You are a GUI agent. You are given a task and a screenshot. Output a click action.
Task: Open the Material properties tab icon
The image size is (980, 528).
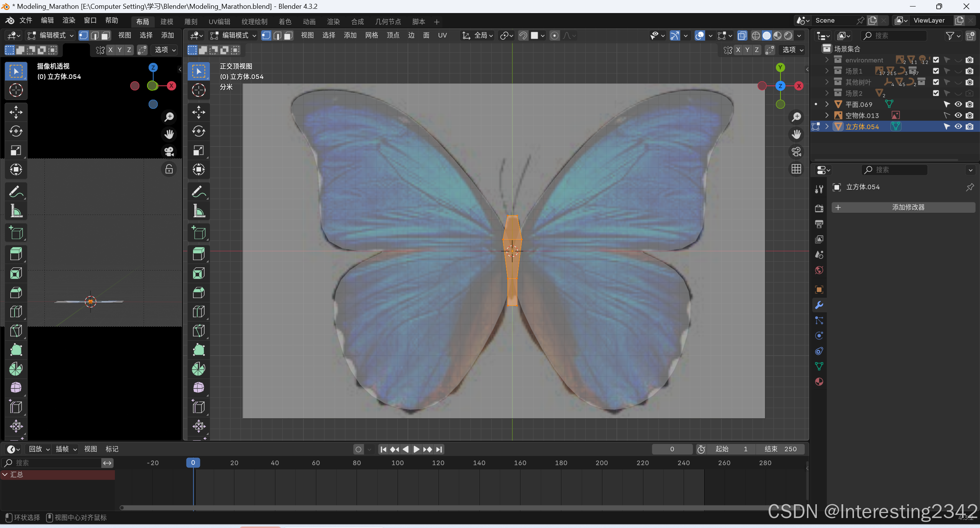pyautogui.click(x=819, y=382)
